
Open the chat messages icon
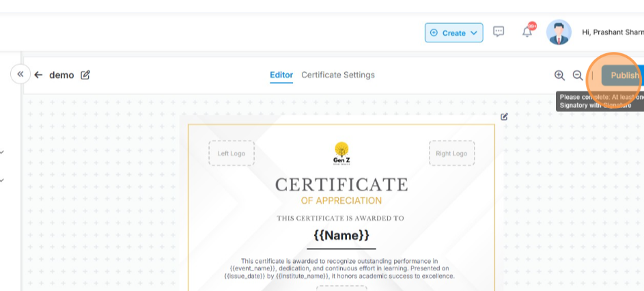click(499, 32)
